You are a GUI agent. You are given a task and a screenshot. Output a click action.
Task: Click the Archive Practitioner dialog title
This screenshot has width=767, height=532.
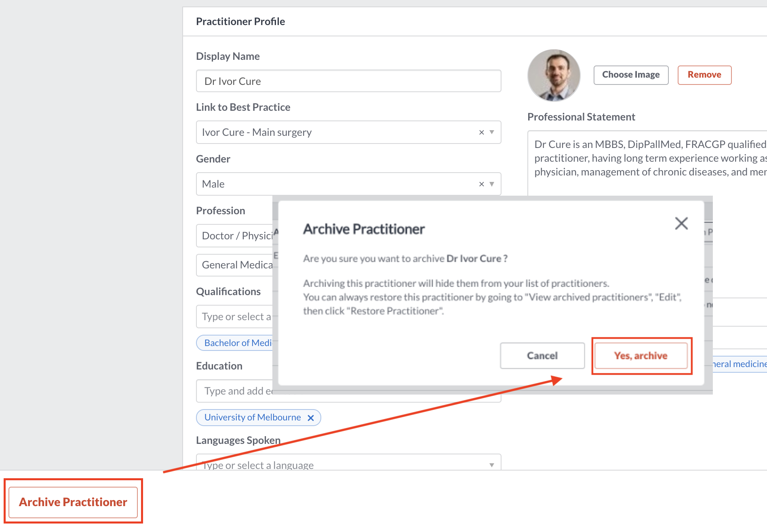click(x=364, y=229)
